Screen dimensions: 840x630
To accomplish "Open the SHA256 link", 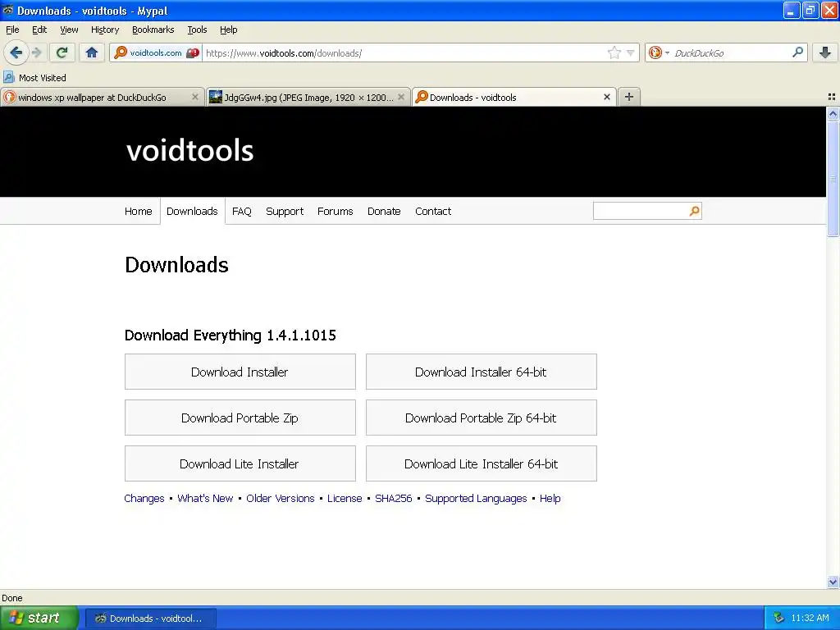I will pos(393,498).
